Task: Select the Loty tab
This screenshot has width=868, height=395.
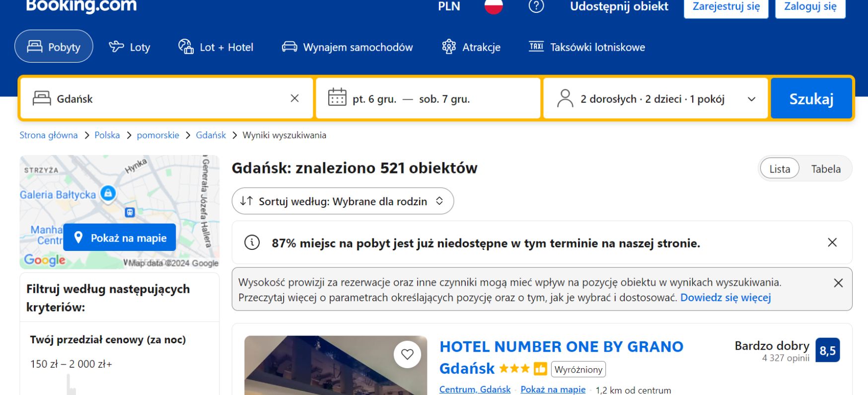Action: [x=130, y=47]
